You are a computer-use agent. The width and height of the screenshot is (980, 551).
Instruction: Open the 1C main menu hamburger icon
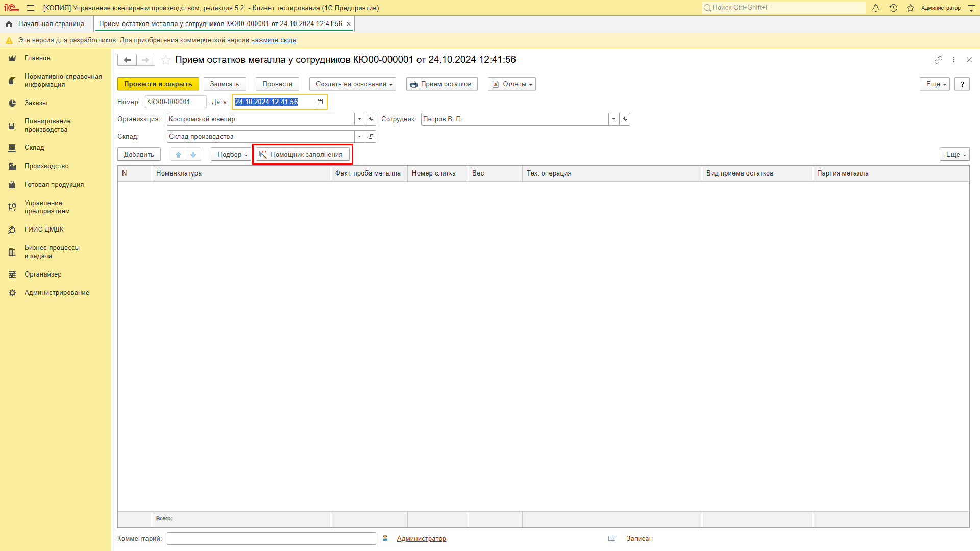pos(31,8)
